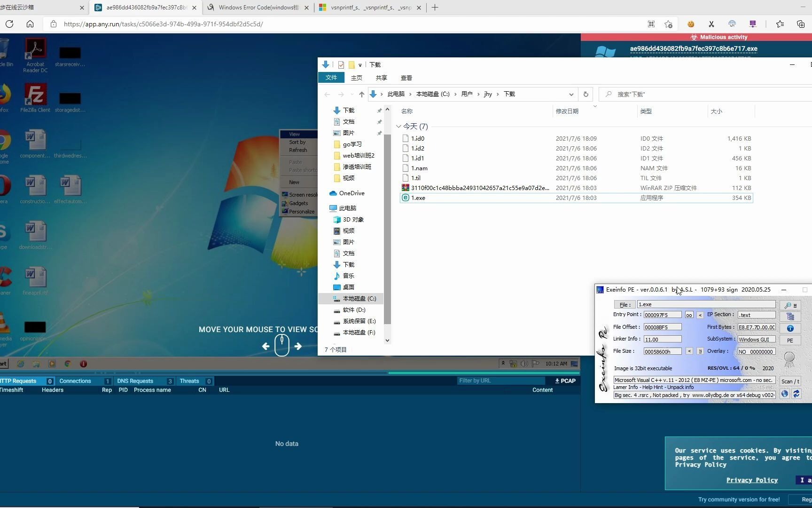Screen dimensions: 812x508
Task: Select the 1.exe file in the Explorer list
Action: 576,198
